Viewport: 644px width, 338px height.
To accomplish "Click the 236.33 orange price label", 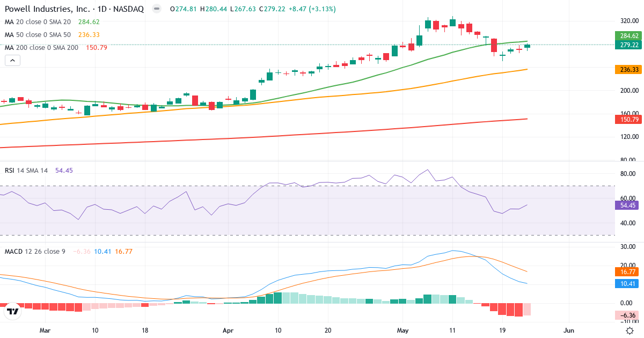I will coord(628,70).
